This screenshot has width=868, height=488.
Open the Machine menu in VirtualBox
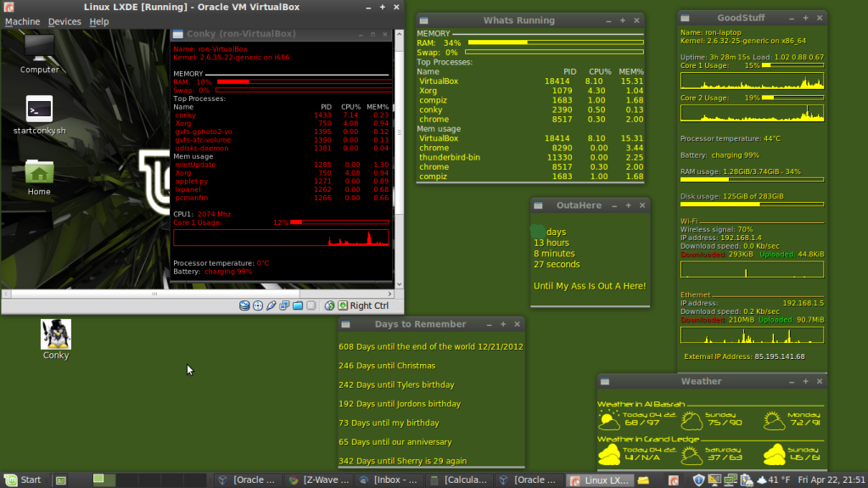[x=23, y=21]
